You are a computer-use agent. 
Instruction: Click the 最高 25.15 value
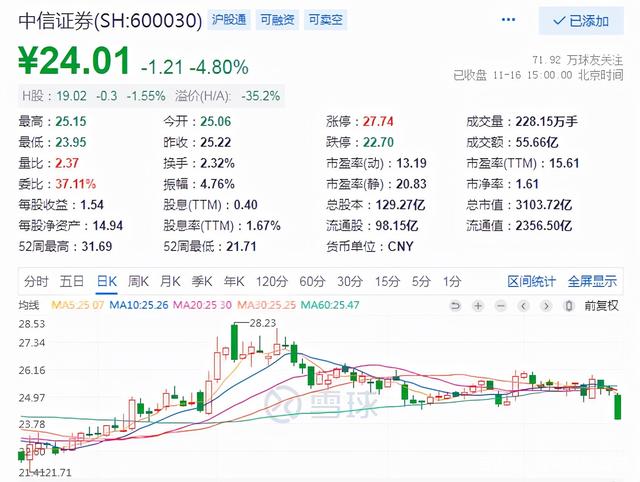pyautogui.click(x=71, y=121)
